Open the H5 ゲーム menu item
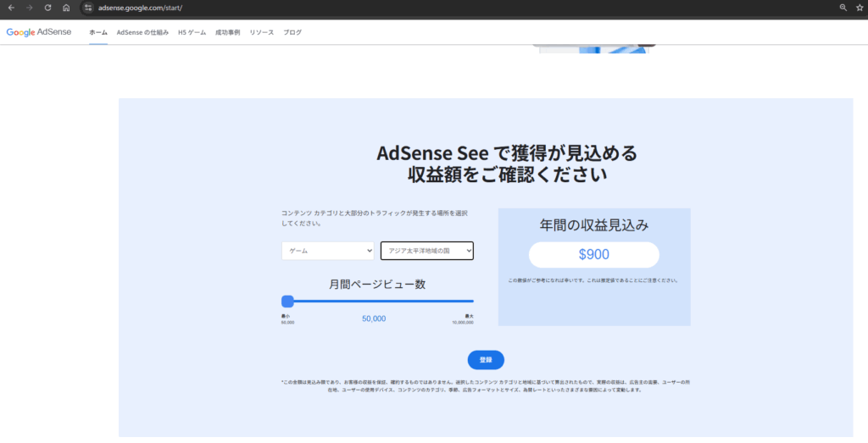Viewport: 868px width, 443px height. click(192, 33)
